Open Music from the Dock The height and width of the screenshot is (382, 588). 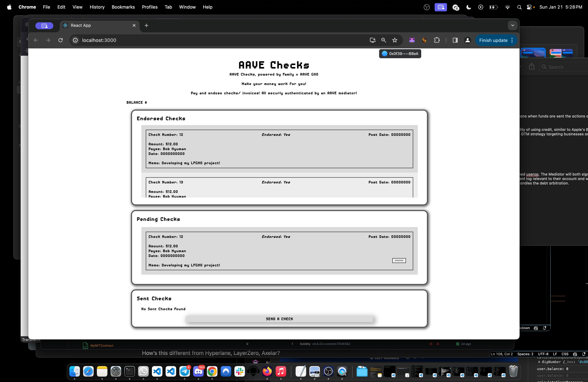click(281, 371)
